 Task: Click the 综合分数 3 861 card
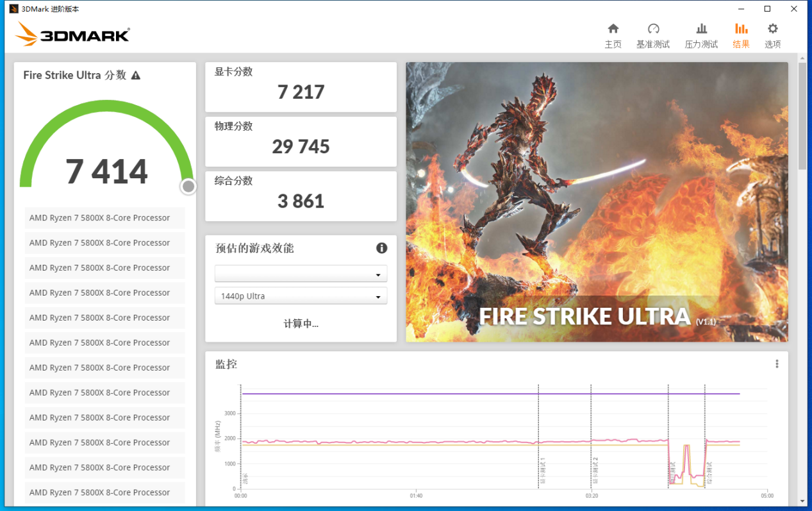tap(301, 196)
